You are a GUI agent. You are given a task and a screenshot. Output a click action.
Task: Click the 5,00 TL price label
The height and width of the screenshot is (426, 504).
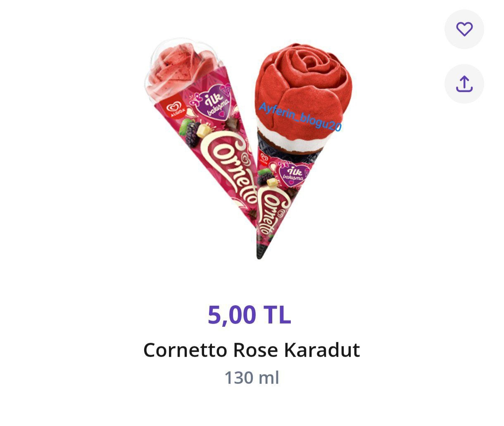[x=250, y=315]
